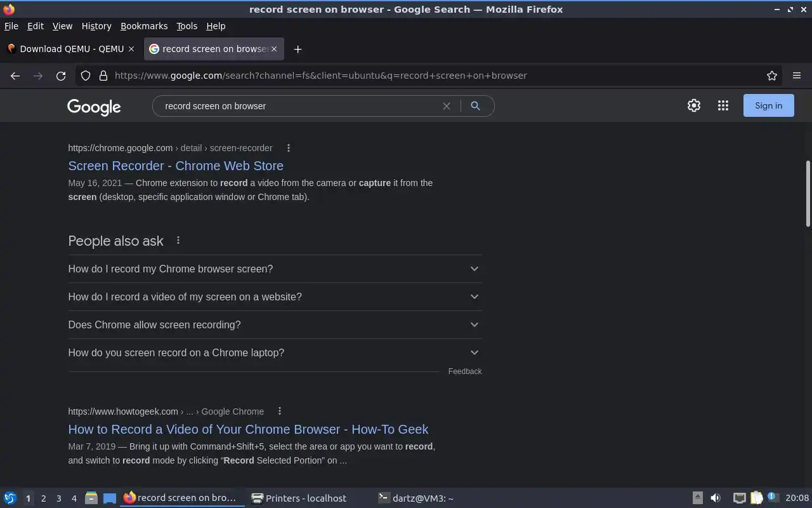Click the removable media tray icon
The height and width of the screenshot is (508, 812).
click(x=697, y=498)
